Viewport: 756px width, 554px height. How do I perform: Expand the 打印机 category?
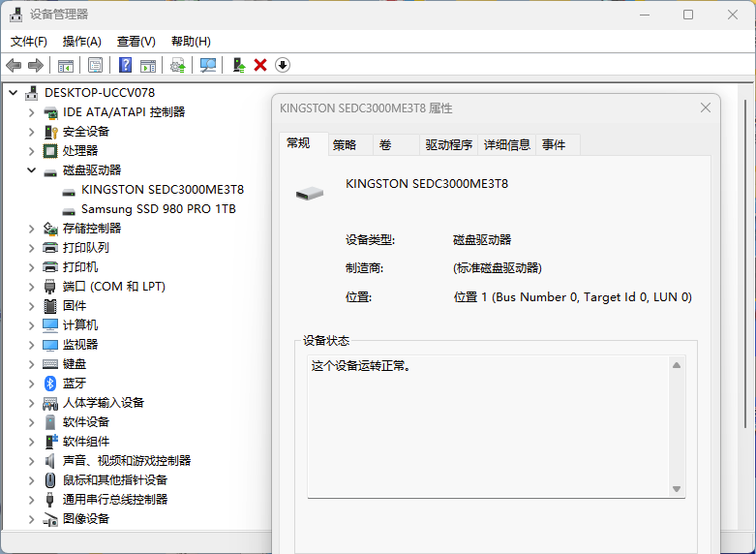click(31, 267)
